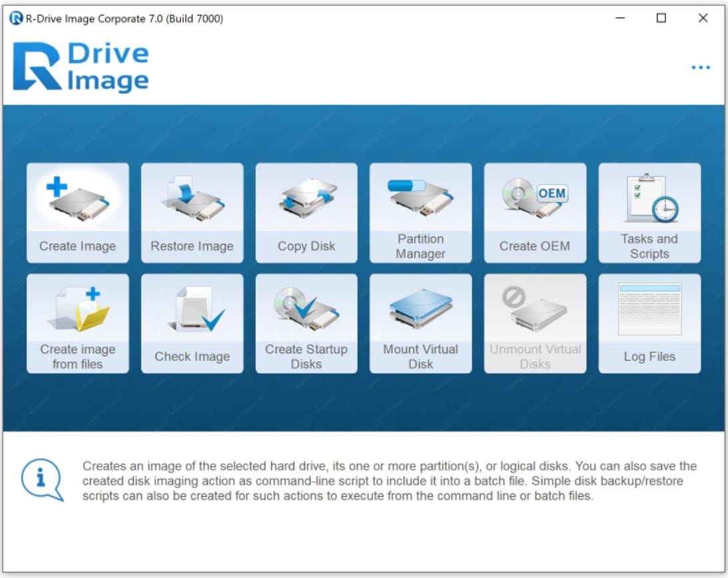728x578 pixels.
Task: Start the Create OEM tool
Action: point(535,212)
